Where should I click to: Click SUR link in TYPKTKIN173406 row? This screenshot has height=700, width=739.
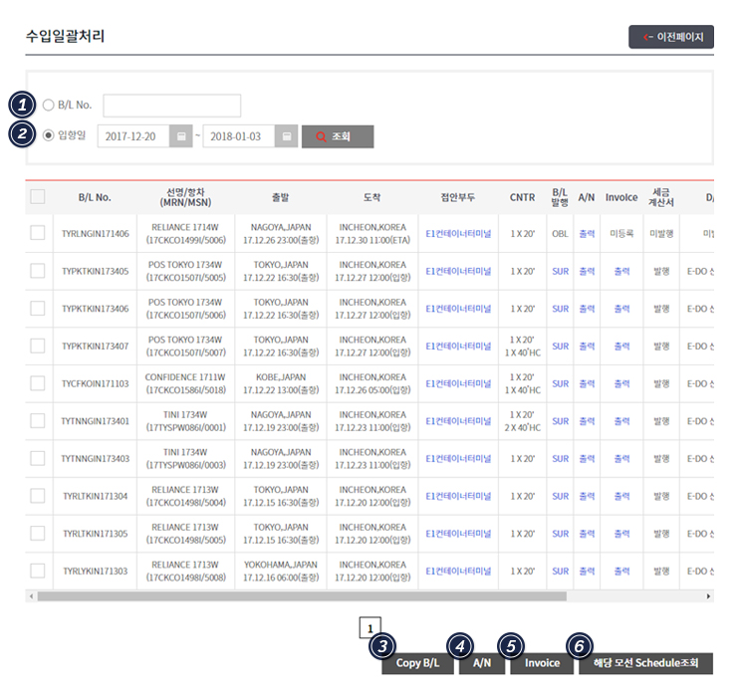(x=560, y=309)
